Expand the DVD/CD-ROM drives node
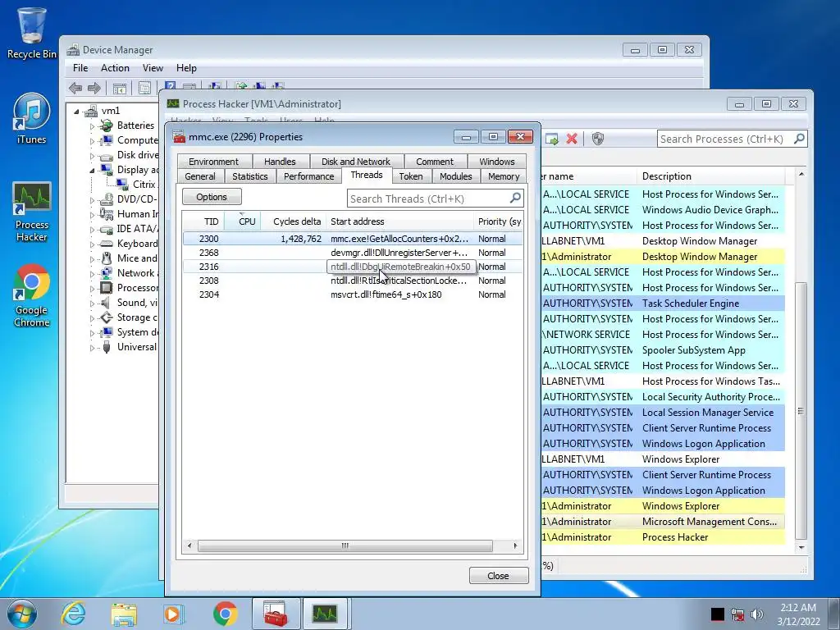840x630 pixels. pyautogui.click(x=92, y=200)
